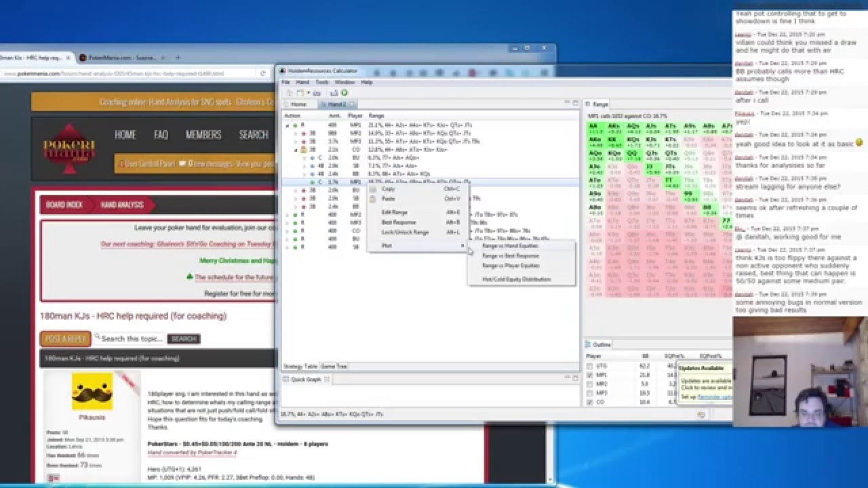Click MEMBERS in PokerMania navigation

coord(203,135)
